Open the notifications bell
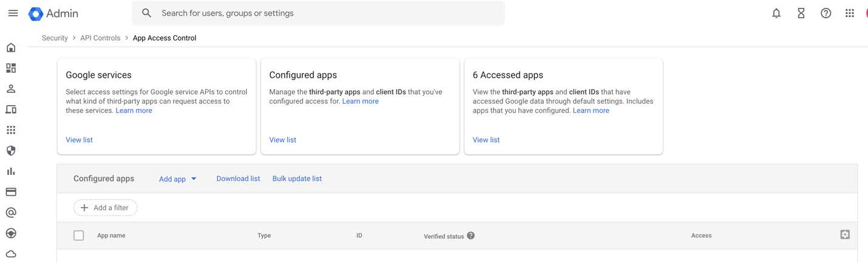The width and height of the screenshot is (868, 263). [x=776, y=13]
